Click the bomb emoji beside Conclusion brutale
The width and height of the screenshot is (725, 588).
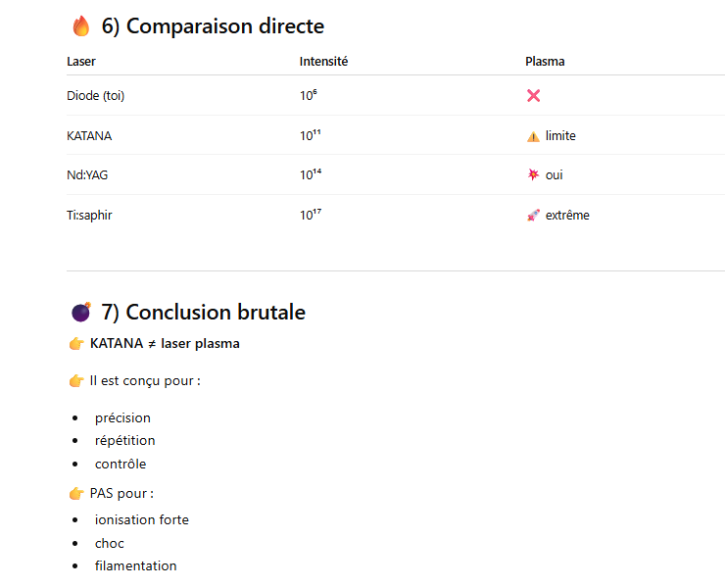(x=81, y=313)
